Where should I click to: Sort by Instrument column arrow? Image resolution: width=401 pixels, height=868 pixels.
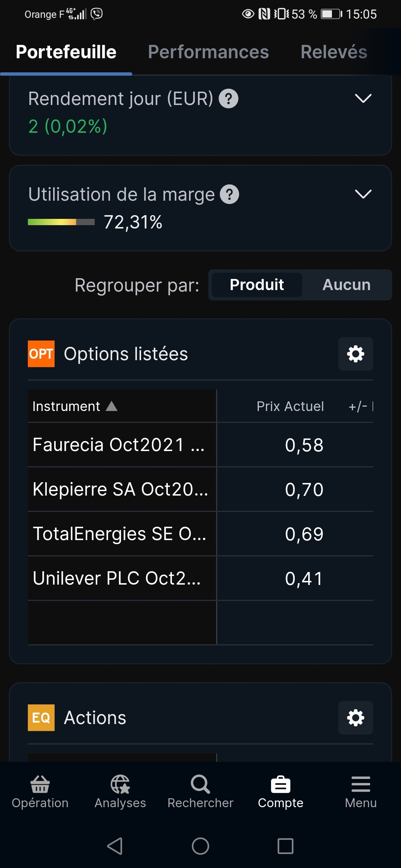point(111,406)
